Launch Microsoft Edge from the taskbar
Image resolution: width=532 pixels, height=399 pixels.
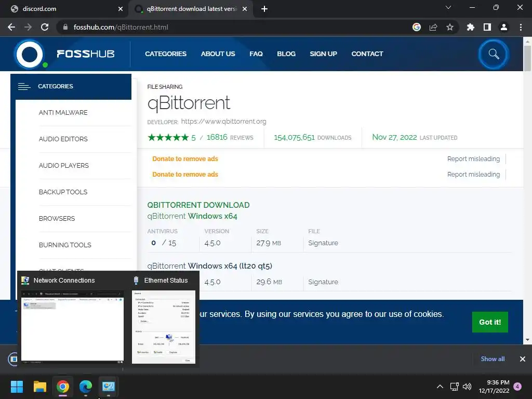86,387
